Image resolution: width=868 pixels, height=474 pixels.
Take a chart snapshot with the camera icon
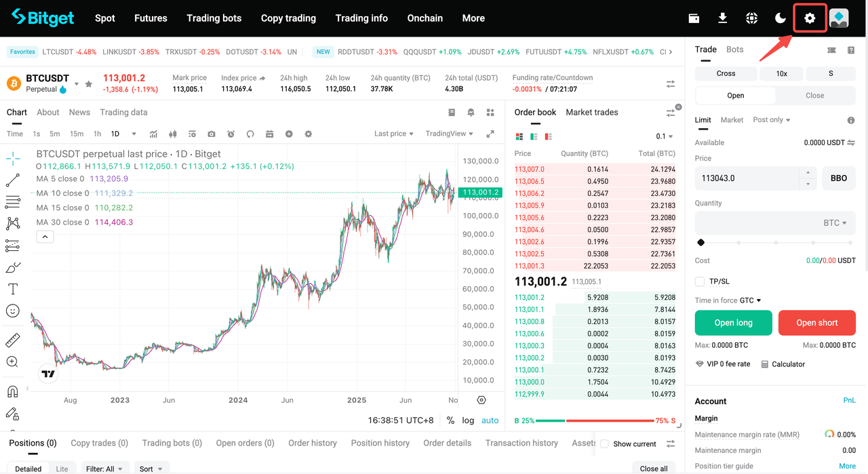[x=211, y=133]
